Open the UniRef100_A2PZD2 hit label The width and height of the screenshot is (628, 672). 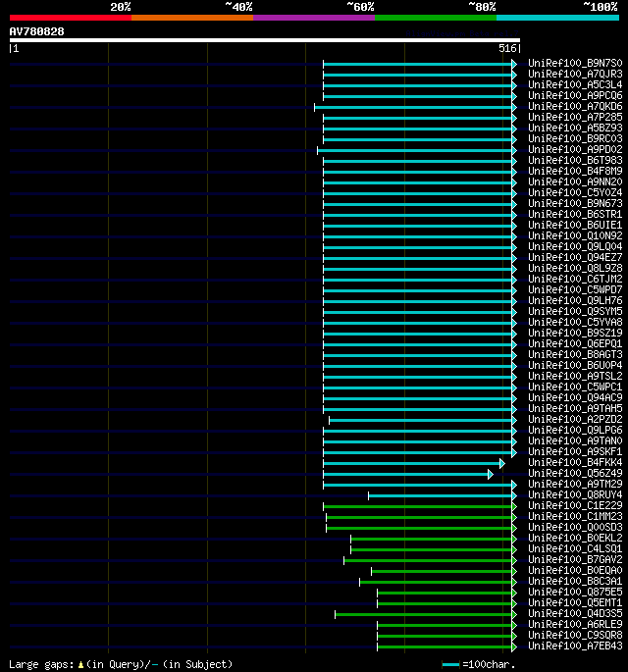click(575, 420)
